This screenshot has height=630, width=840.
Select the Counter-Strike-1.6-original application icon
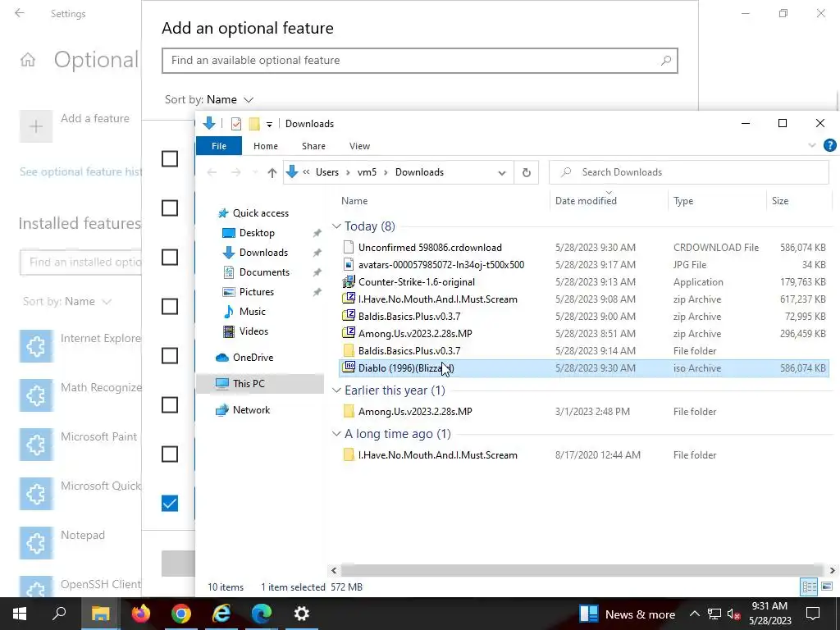click(x=349, y=282)
